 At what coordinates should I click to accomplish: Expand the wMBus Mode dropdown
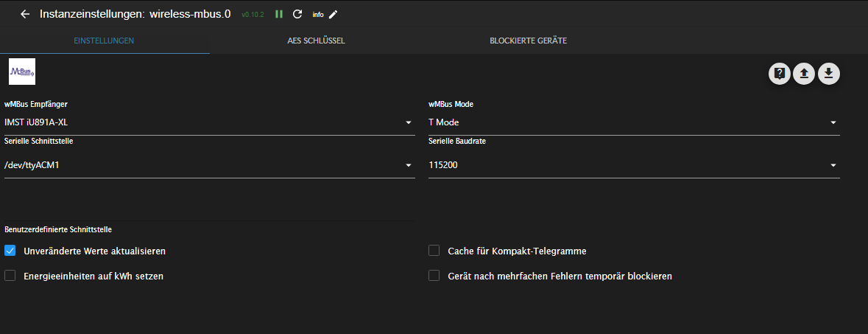click(x=633, y=122)
